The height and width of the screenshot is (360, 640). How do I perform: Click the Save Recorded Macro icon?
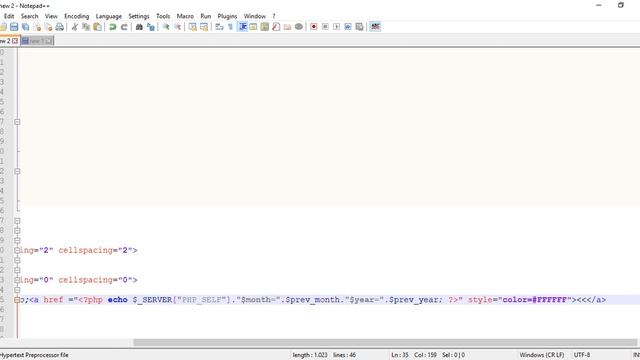coord(359,27)
